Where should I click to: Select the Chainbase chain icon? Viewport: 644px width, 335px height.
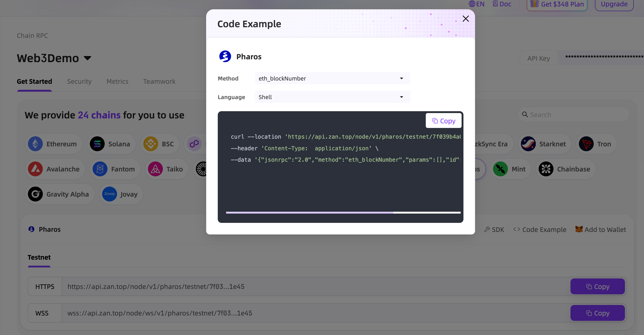[546, 169]
